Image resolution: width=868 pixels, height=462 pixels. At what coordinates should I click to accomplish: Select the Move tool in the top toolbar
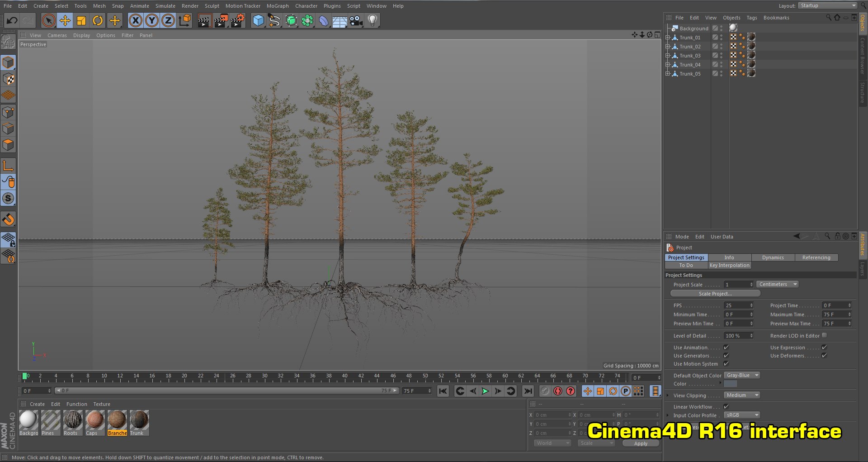pos(65,20)
